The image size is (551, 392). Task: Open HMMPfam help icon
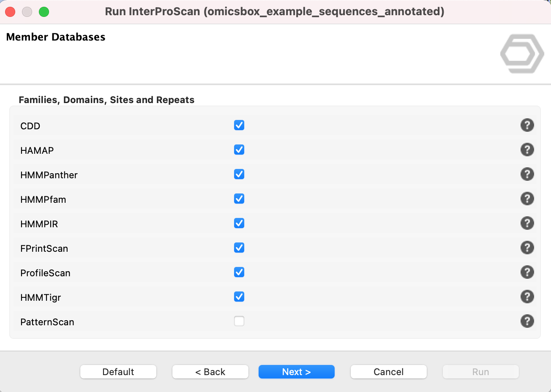pyautogui.click(x=527, y=199)
